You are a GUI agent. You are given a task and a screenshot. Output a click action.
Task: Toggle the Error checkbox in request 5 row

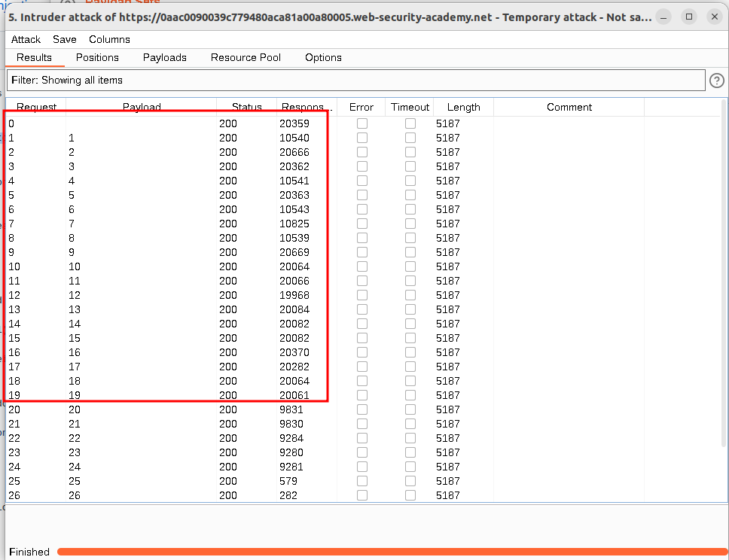pyautogui.click(x=362, y=195)
